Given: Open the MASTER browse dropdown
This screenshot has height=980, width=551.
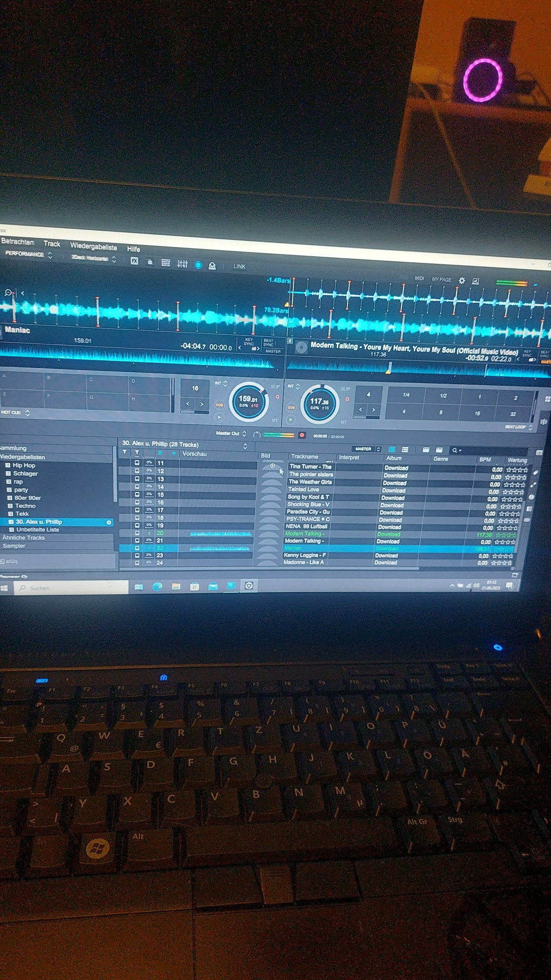Looking at the screenshot, I should click(367, 449).
